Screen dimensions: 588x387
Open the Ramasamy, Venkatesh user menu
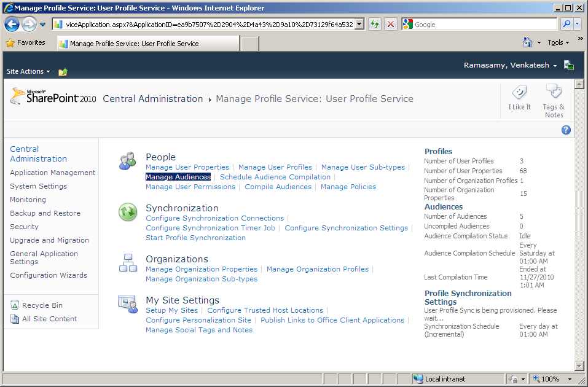[510, 65]
